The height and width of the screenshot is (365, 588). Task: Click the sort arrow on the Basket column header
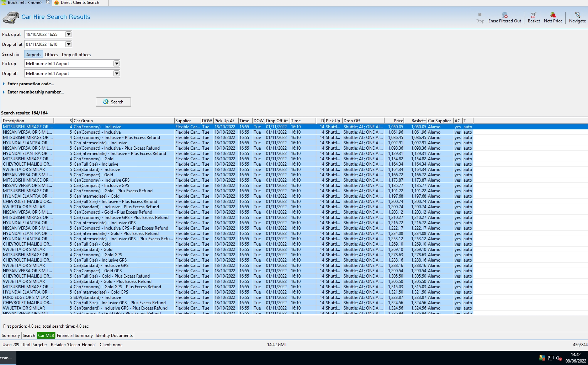click(425, 121)
